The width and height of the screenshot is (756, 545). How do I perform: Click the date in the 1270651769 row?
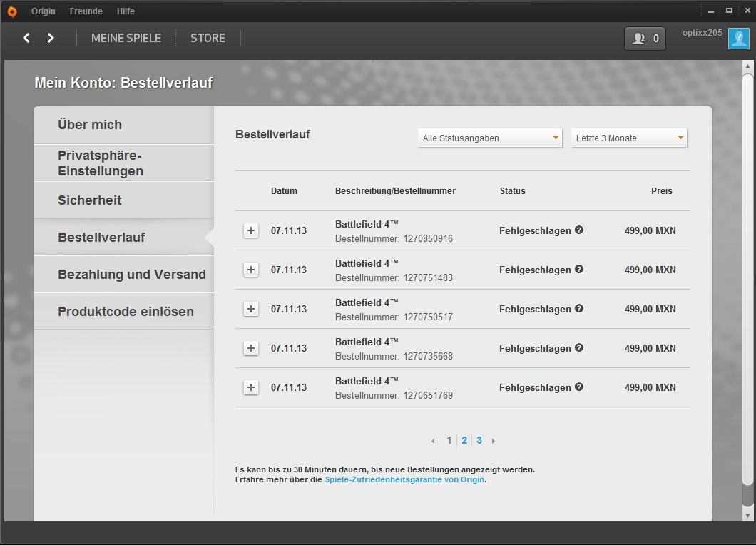(x=288, y=388)
